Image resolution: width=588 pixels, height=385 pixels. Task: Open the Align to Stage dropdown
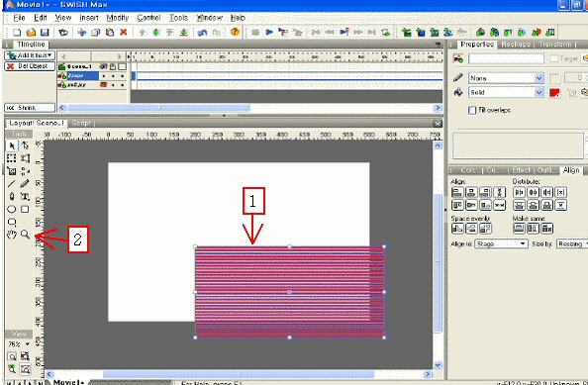pos(501,244)
